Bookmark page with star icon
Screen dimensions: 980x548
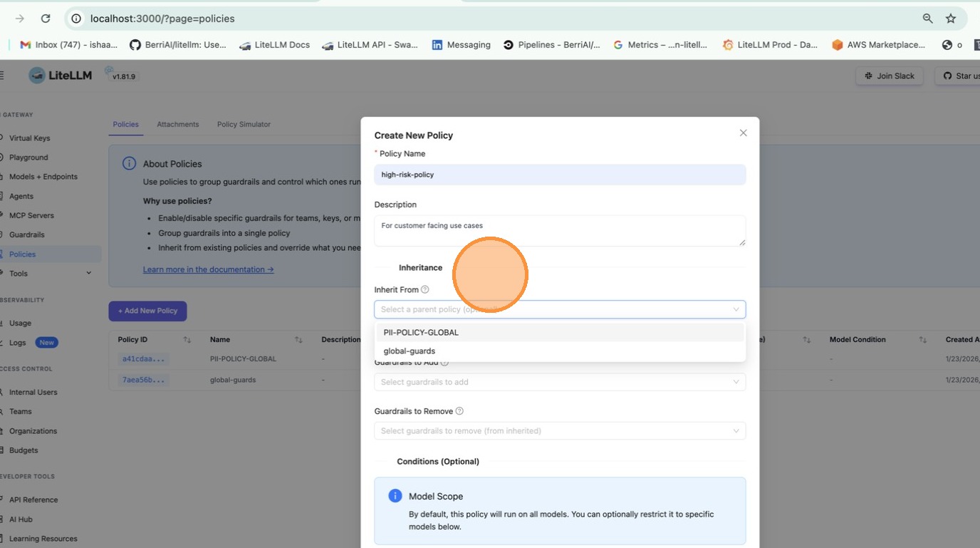pyautogui.click(x=950, y=19)
